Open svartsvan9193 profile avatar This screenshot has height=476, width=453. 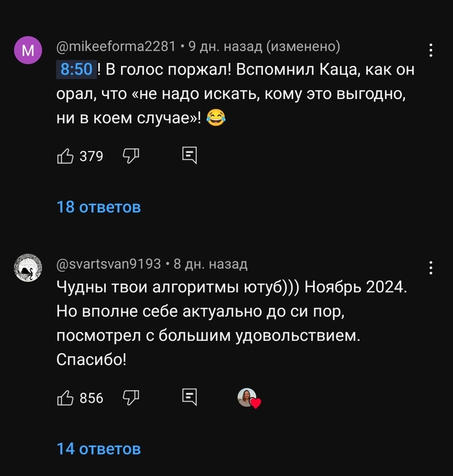28,267
